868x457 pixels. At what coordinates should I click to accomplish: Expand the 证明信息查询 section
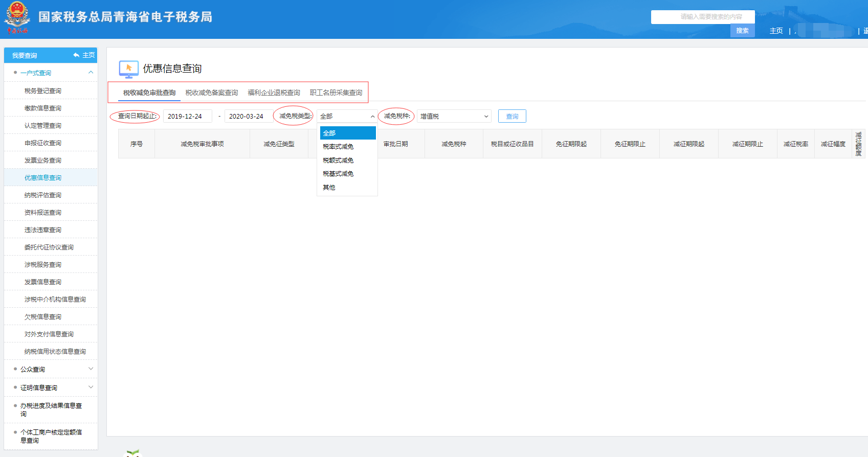coord(51,387)
